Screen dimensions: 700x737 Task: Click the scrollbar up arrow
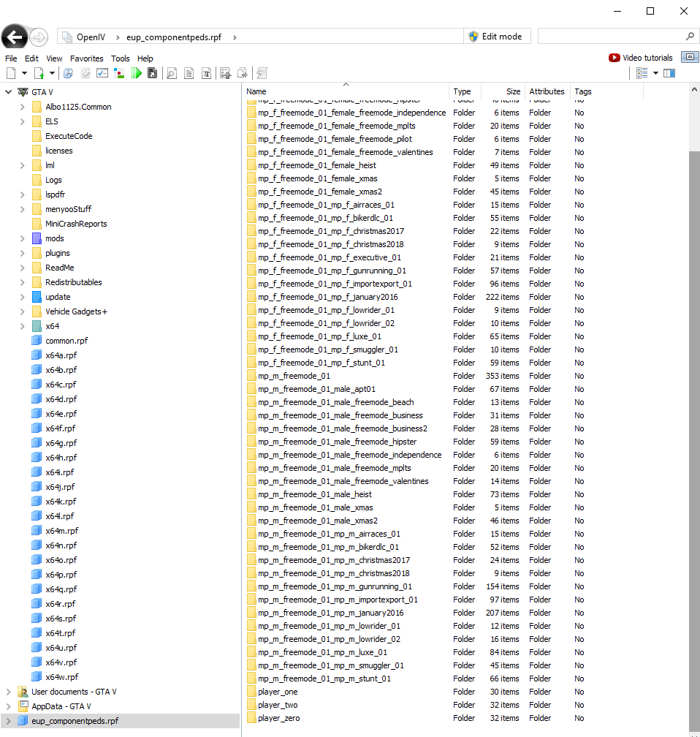point(694,90)
